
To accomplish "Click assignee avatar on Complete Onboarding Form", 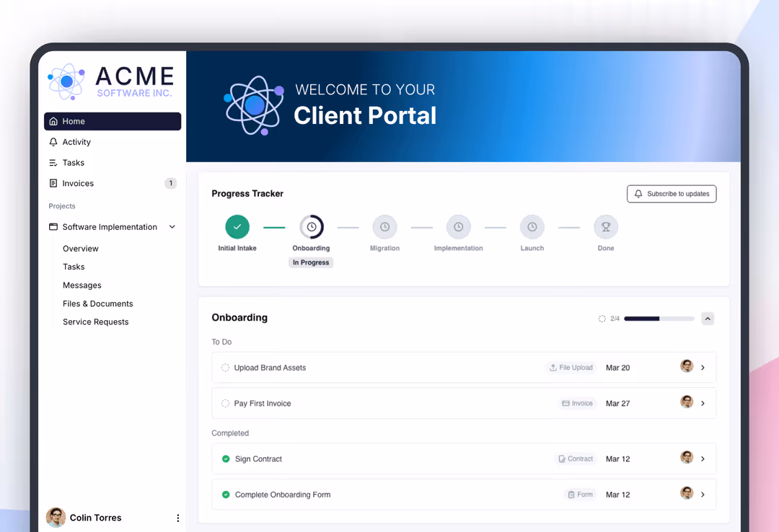I will coord(687,493).
